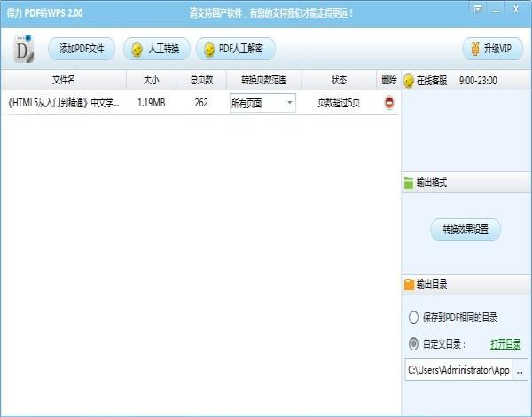Click the yen coin icon on 升级VIP
The height and width of the screenshot is (417, 532).
click(475, 49)
